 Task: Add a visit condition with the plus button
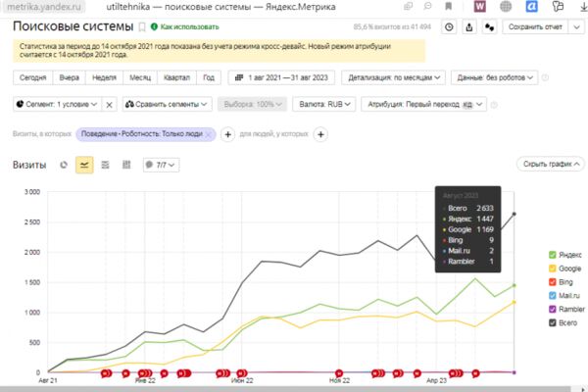click(x=227, y=134)
